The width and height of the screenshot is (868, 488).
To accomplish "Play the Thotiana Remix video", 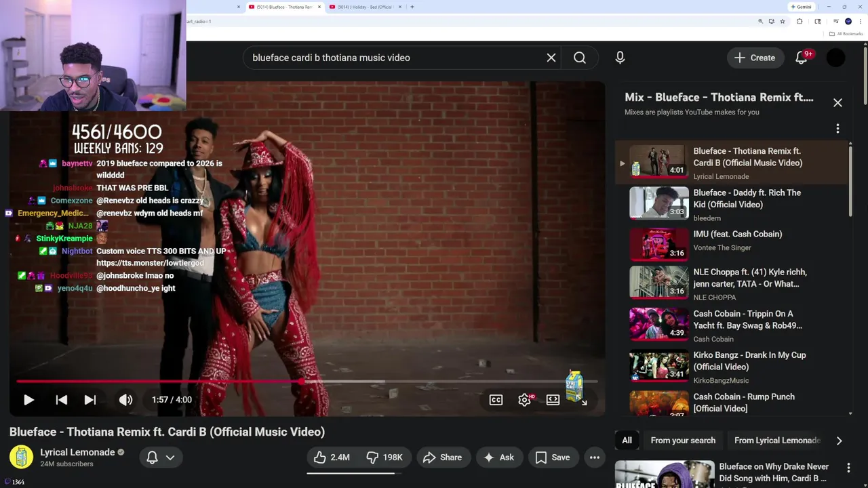I will [28, 400].
